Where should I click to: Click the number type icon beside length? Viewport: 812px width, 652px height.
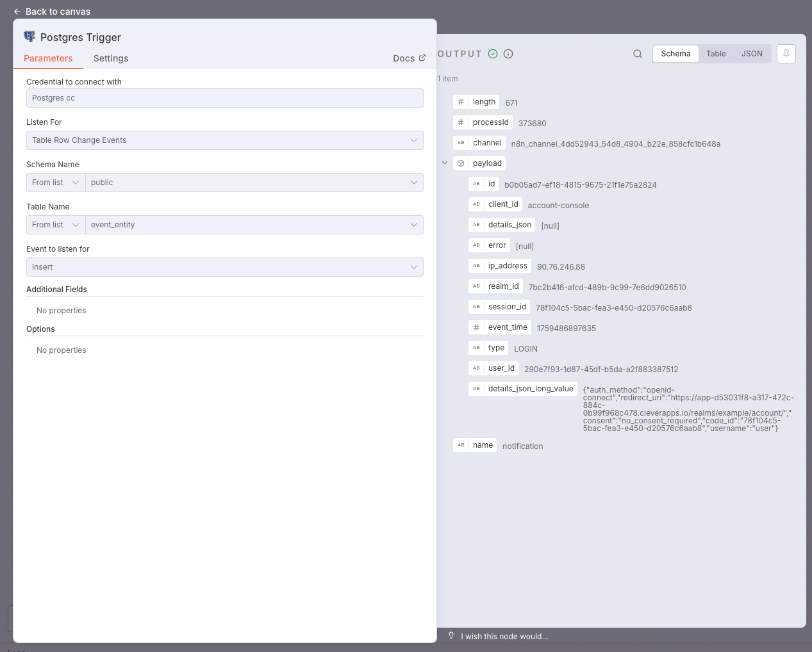[x=461, y=102]
